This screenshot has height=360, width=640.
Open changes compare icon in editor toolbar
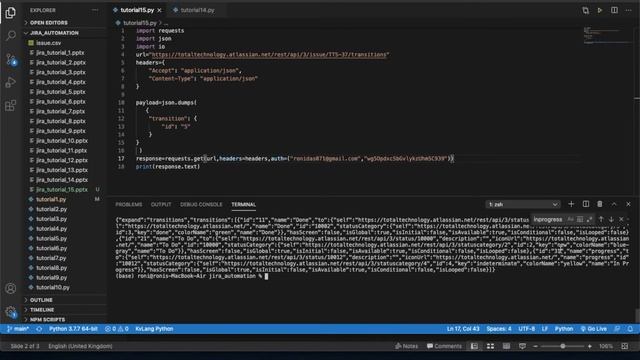tap(585, 10)
